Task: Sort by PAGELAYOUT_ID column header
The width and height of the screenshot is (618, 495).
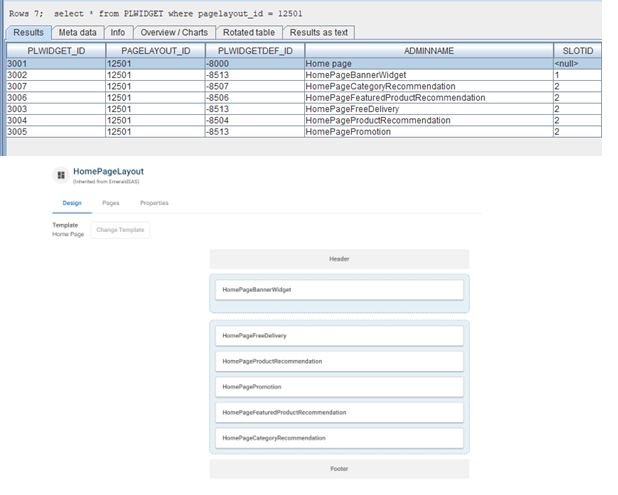Action: click(155, 51)
